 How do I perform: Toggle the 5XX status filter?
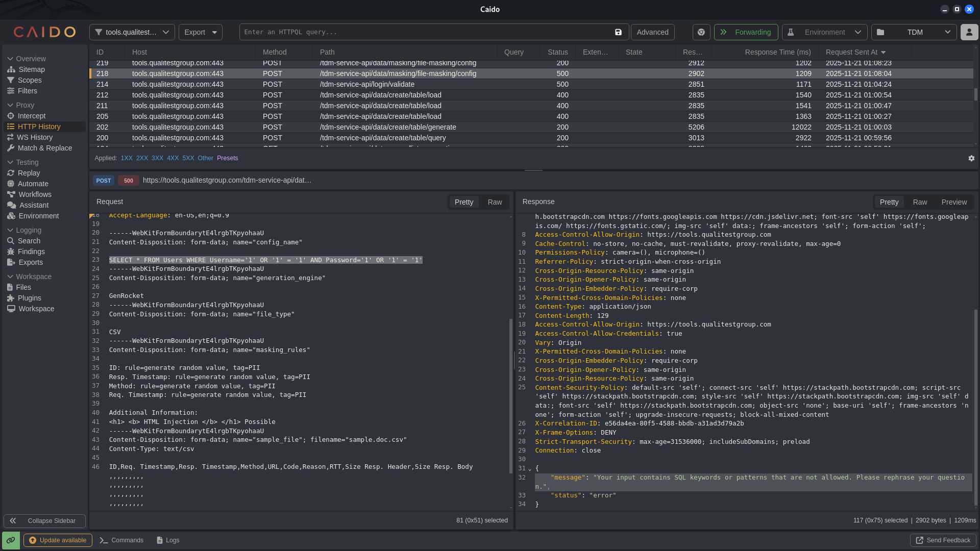pyautogui.click(x=188, y=158)
